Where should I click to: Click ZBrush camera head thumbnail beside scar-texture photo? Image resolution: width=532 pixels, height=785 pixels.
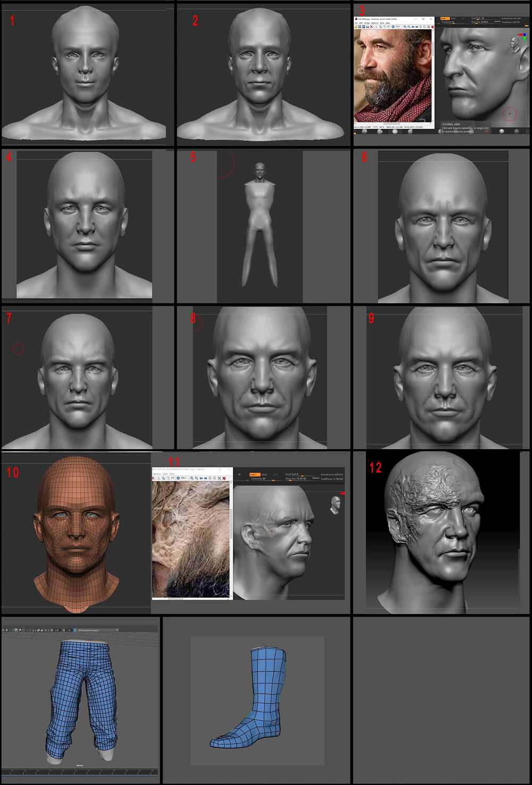pos(334,505)
